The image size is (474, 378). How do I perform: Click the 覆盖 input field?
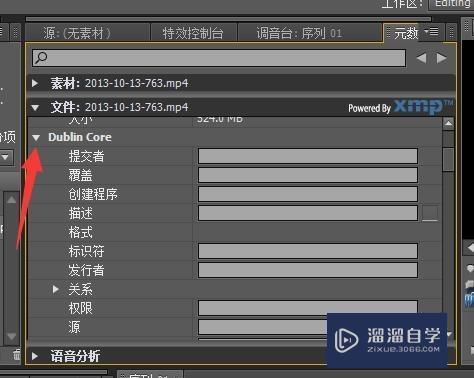pos(308,175)
